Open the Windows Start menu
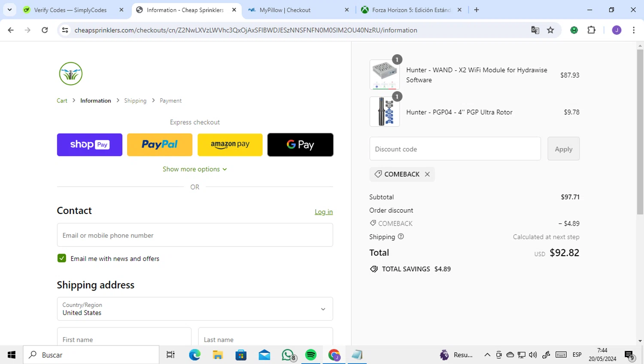The width and height of the screenshot is (644, 364). point(12,355)
